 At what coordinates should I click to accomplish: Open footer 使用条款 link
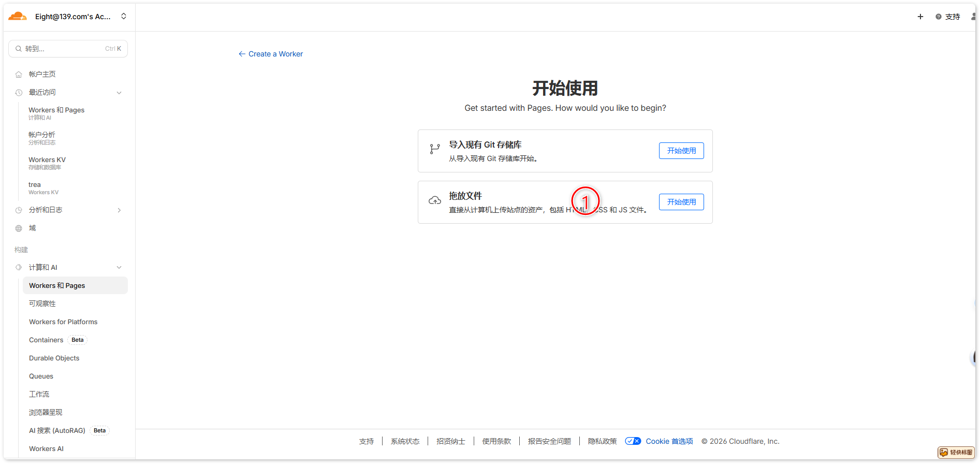(497, 441)
